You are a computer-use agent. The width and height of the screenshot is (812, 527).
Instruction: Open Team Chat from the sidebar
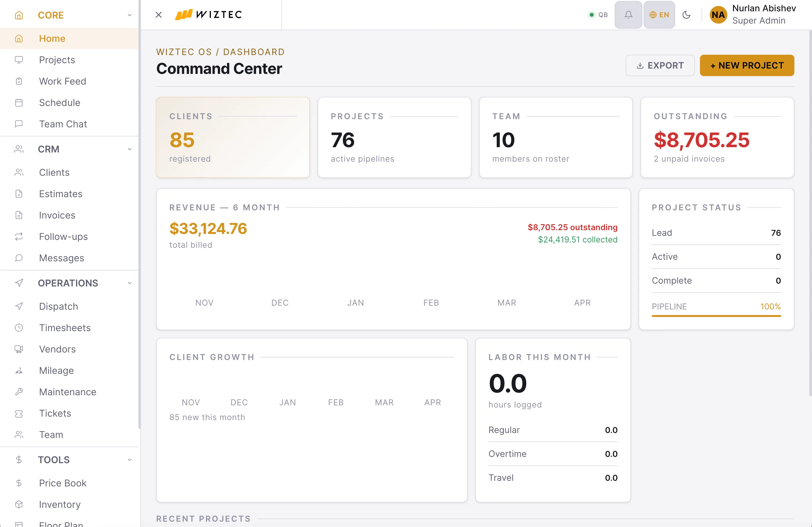point(63,124)
